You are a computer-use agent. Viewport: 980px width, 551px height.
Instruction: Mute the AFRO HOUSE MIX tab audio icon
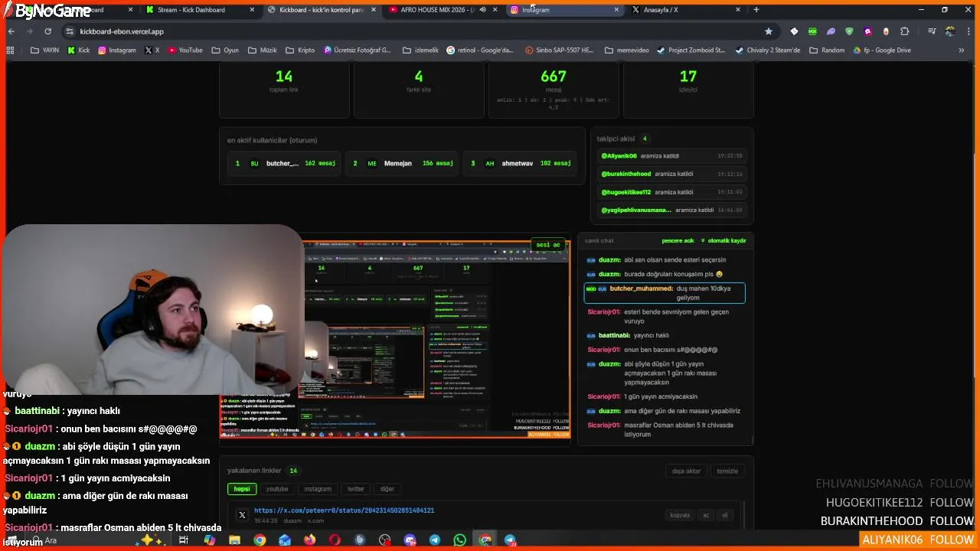(x=483, y=10)
